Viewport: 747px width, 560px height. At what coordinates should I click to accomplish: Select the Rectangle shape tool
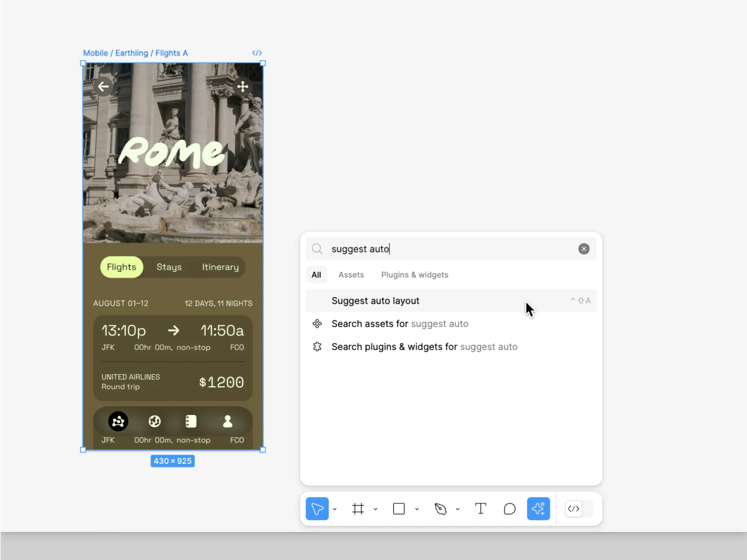tap(399, 508)
